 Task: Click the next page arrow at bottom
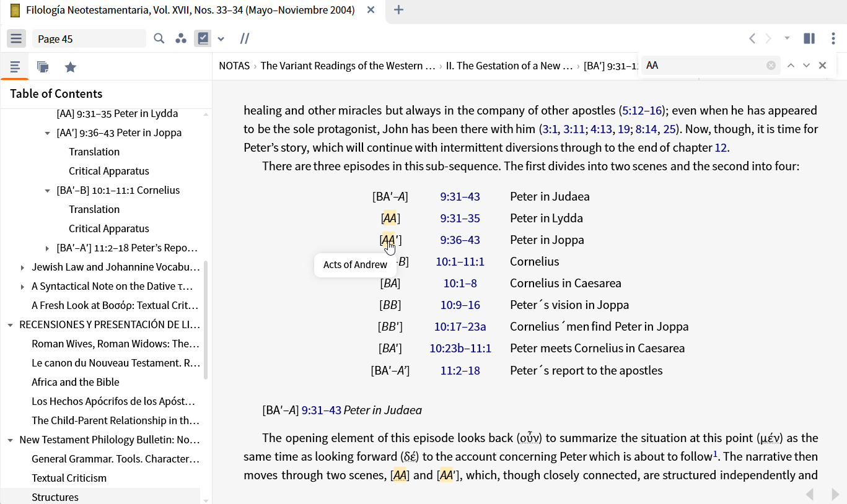835,493
